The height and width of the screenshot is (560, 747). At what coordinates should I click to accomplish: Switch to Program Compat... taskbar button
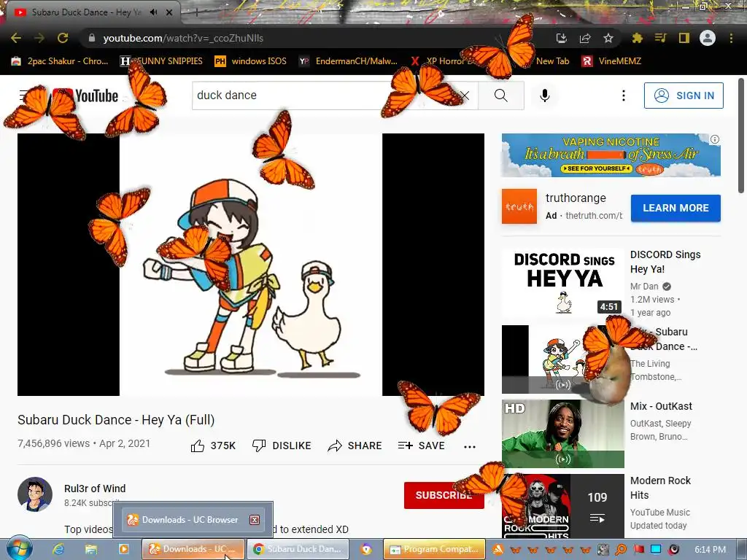[434, 549]
